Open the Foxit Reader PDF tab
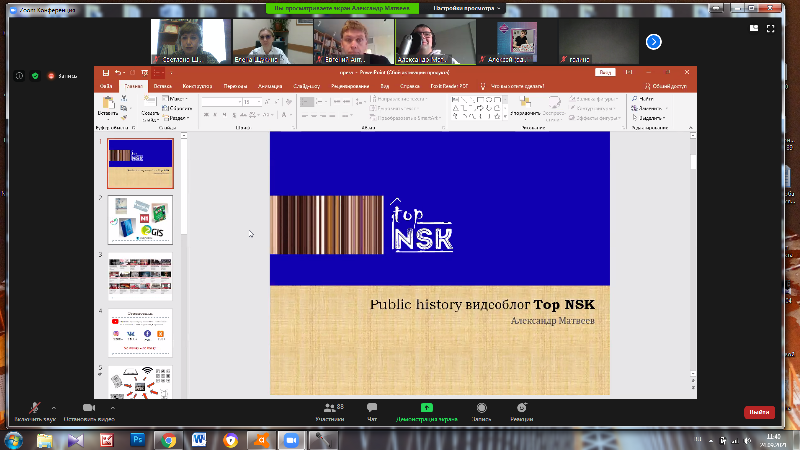Viewport: 800px width, 450px height. coord(449,86)
